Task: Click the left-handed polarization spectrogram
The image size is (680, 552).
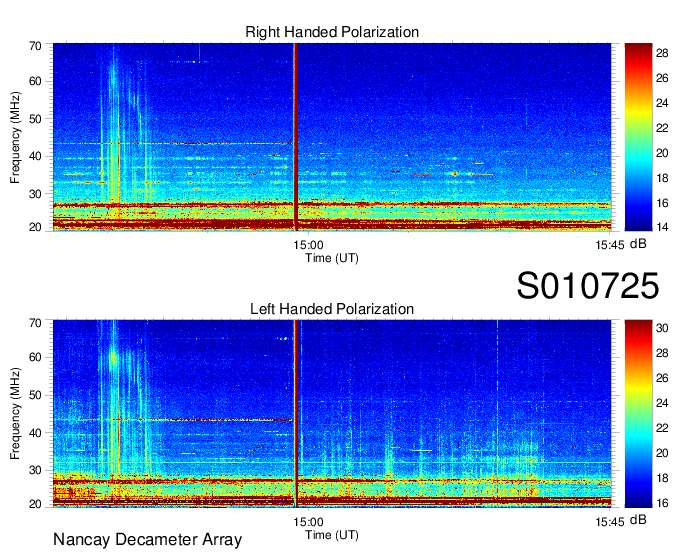Action: pyautogui.click(x=332, y=414)
